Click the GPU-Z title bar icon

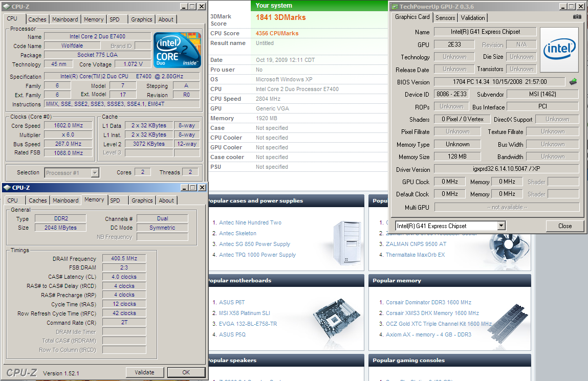click(x=395, y=6)
